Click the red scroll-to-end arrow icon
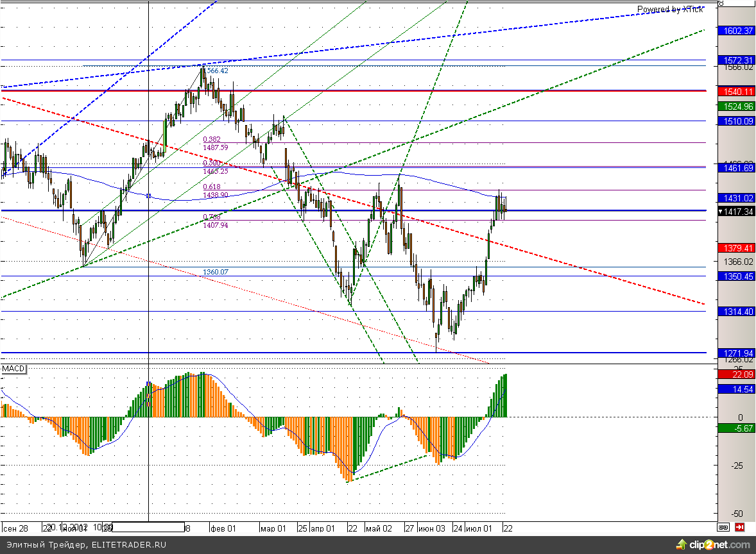 (739, 528)
